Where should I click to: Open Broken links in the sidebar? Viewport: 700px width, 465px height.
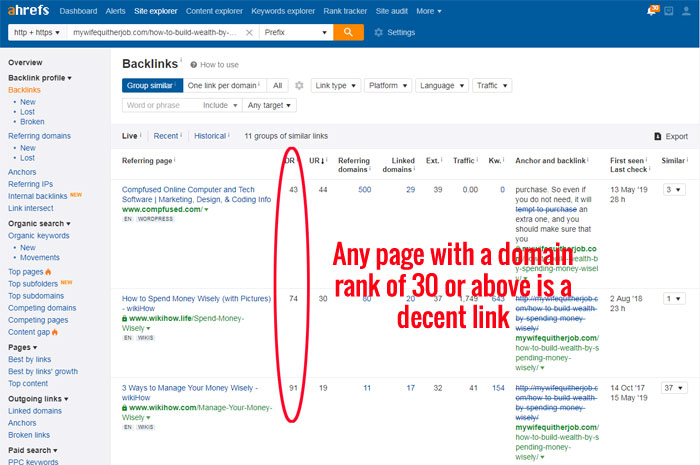[29, 435]
